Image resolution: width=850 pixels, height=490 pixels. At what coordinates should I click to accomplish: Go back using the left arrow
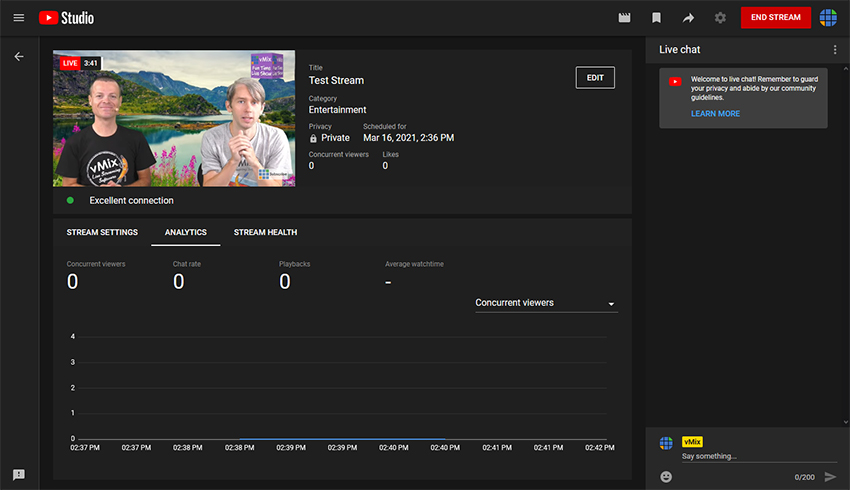(18, 57)
